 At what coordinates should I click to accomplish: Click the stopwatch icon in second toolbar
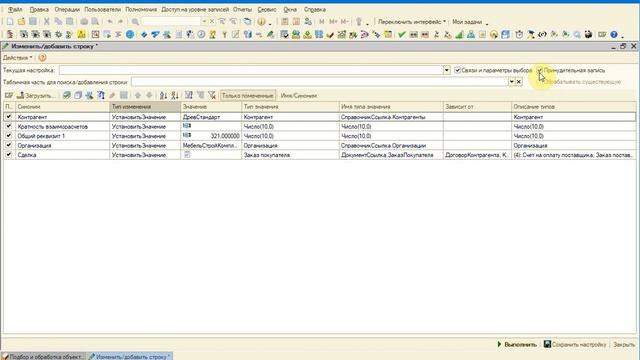coord(519,35)
